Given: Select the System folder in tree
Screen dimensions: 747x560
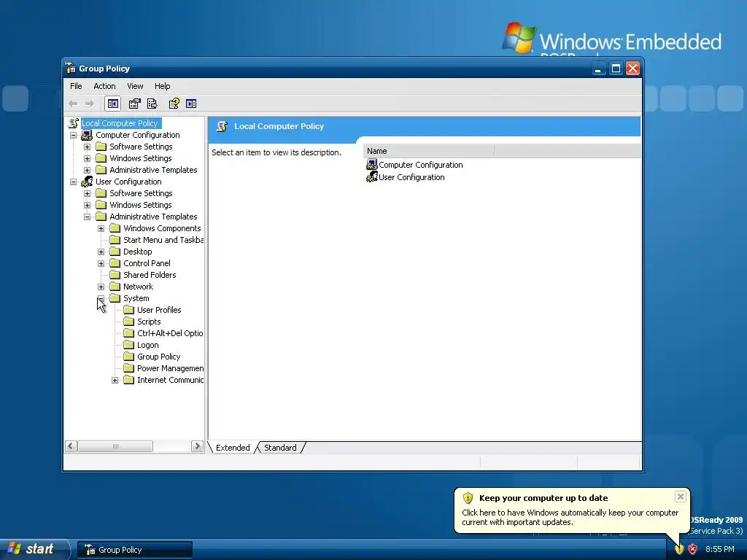Looking at the screenshot, I should (136, 298).
